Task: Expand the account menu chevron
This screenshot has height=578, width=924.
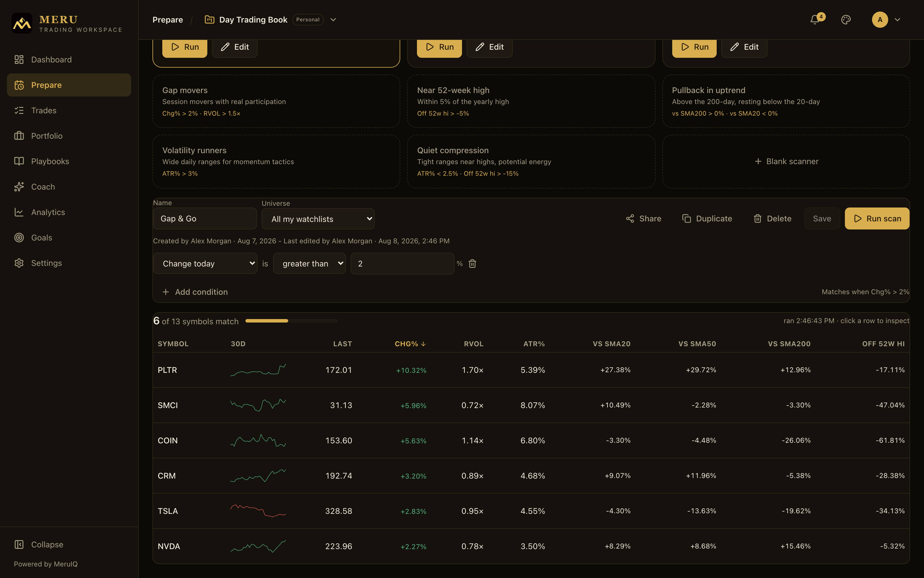Action: (897, 19)
